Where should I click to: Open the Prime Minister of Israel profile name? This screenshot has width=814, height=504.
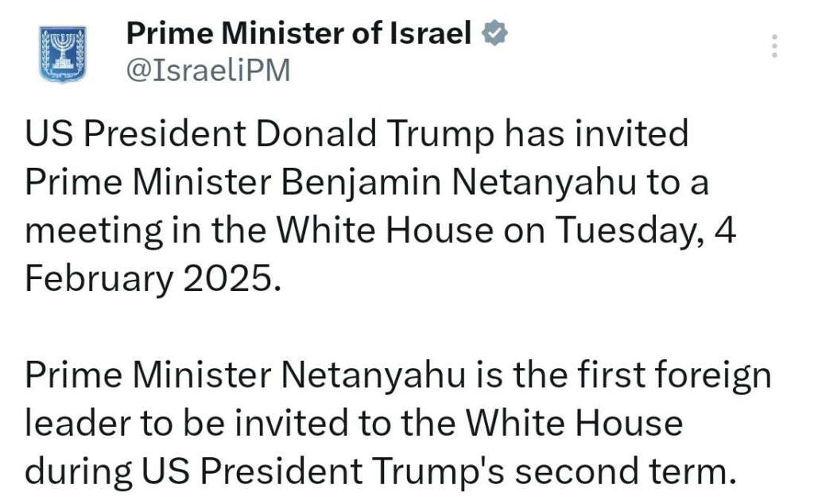pos(299,33)
